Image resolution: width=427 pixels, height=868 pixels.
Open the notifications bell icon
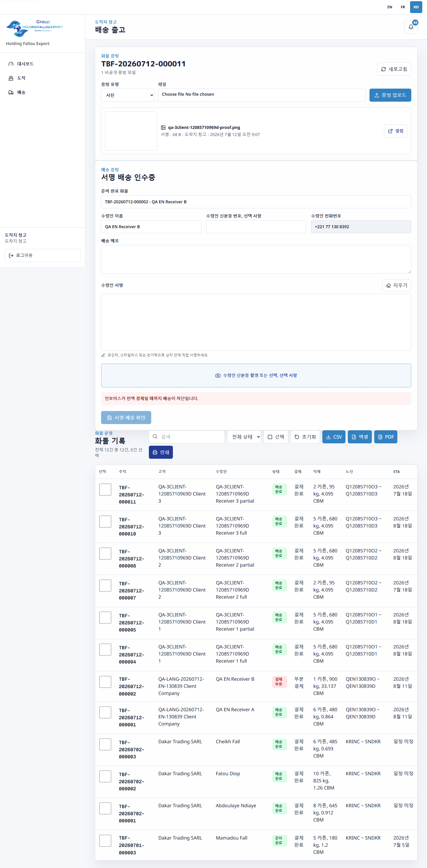pyautogui.click(x=410, y=27)
